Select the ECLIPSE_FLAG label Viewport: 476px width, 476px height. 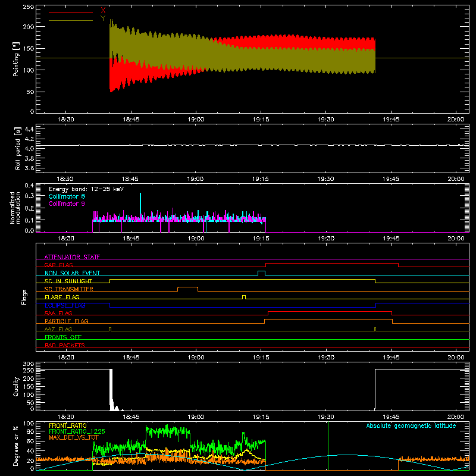65,305
